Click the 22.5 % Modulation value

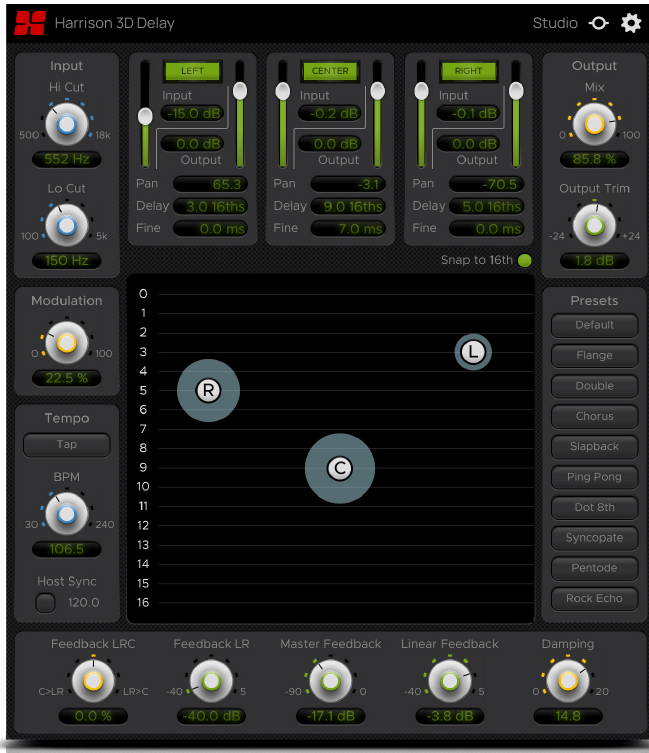(x=67, y=378)
